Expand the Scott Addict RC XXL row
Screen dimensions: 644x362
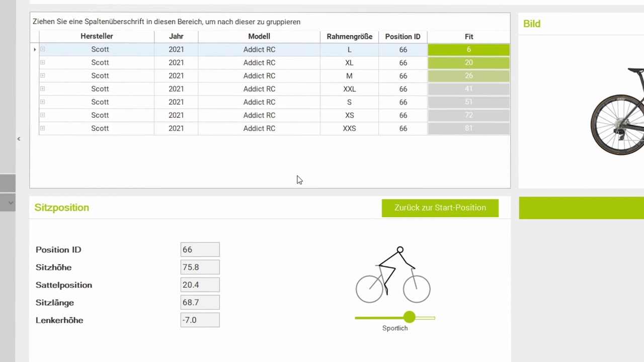(43, 88)
